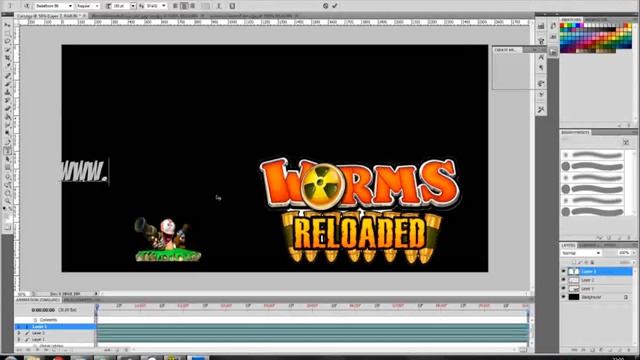
Task: Select Layer 3 row in timeline
Action: (x=55, y=327)
